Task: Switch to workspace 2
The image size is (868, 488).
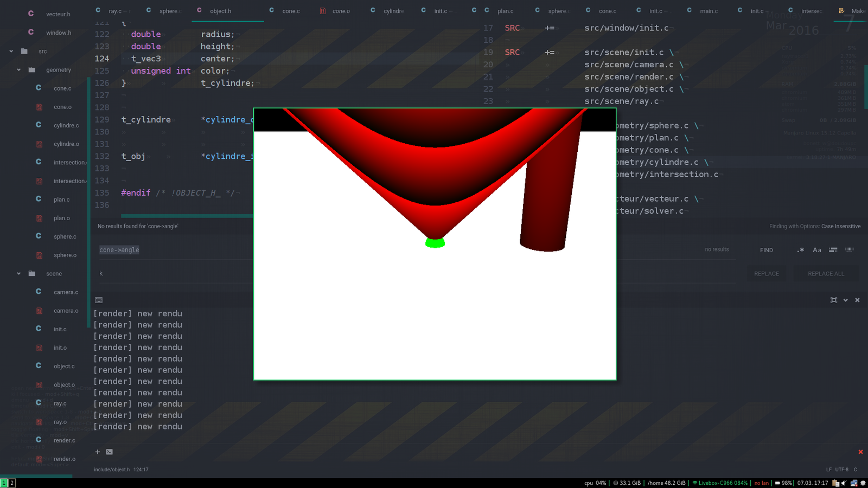Action: pos(12,483)
